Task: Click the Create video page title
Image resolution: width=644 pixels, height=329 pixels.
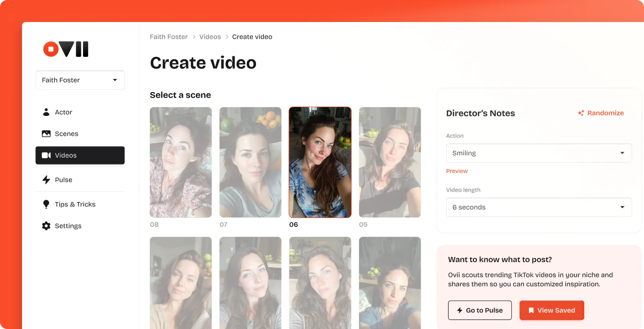Action: [x=203, y=63]
